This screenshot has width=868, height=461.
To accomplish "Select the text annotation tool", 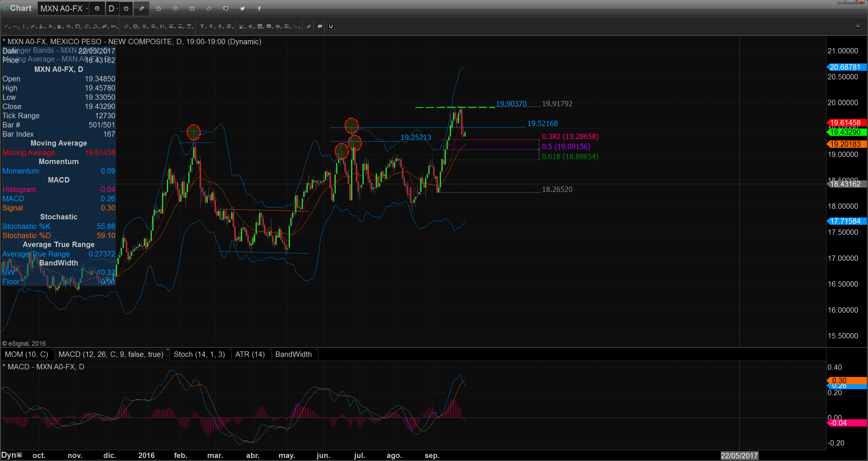I will click(x=202, y=26).
